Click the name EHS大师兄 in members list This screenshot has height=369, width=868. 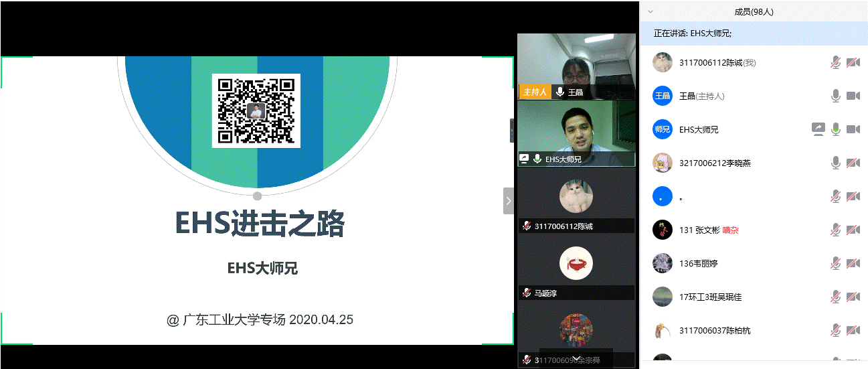coord(699,129)
